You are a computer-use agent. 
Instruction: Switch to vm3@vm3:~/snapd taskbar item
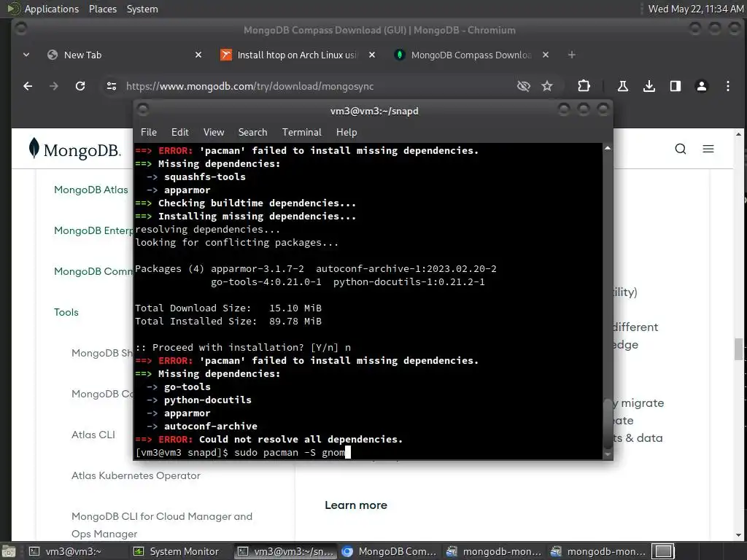click(286, 551)
